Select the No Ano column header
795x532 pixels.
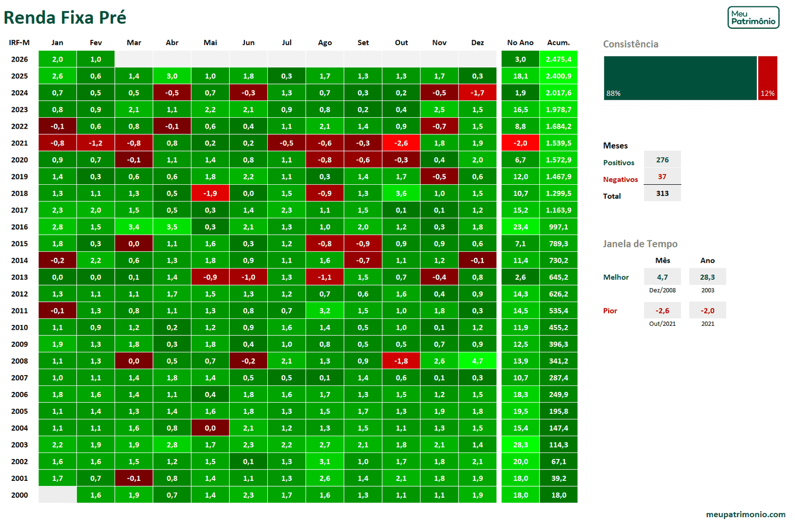pyautogui.click(x=520, y=43)
